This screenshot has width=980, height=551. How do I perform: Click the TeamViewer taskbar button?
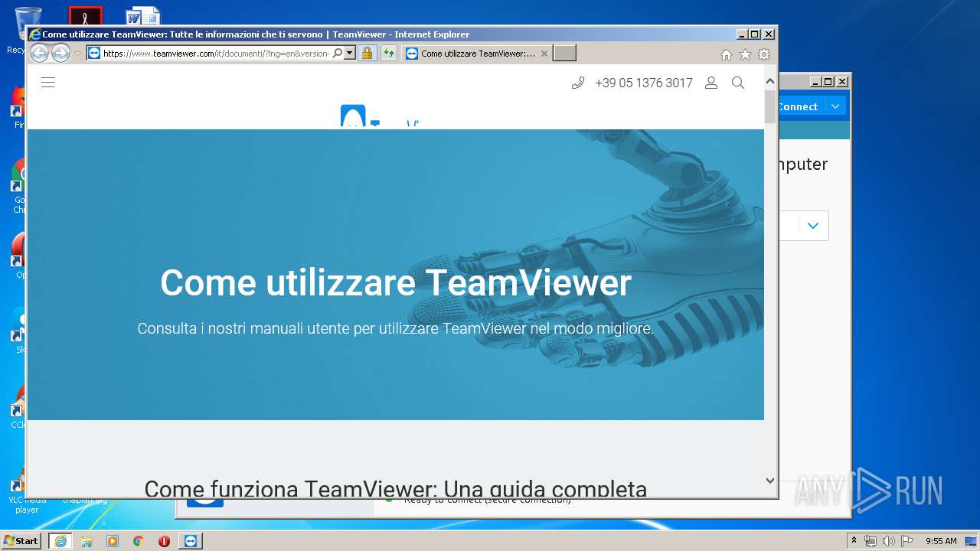tap(191, 541)
